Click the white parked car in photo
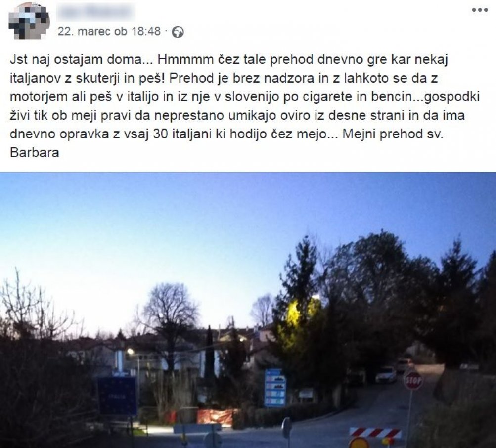 coord(386,374)
